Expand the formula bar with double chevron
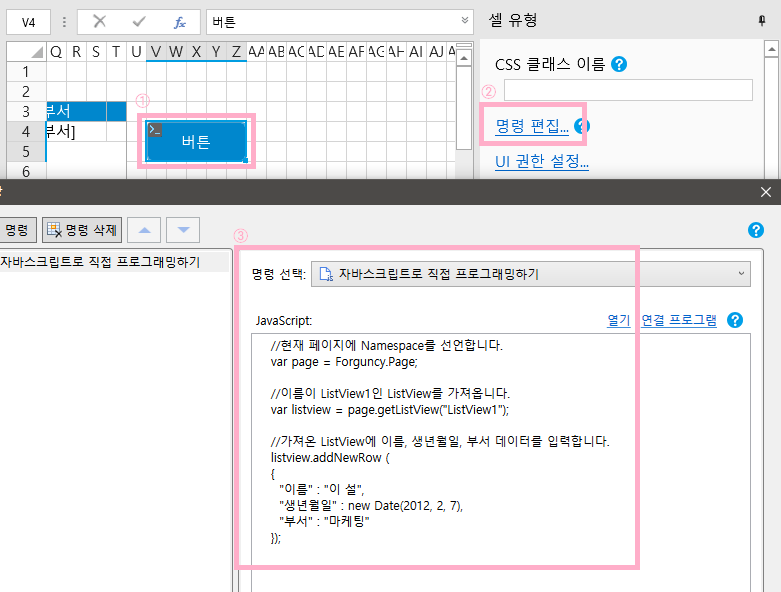Image resolution: width=781 pixels, height=592 pixels. (x=465, y=21)
